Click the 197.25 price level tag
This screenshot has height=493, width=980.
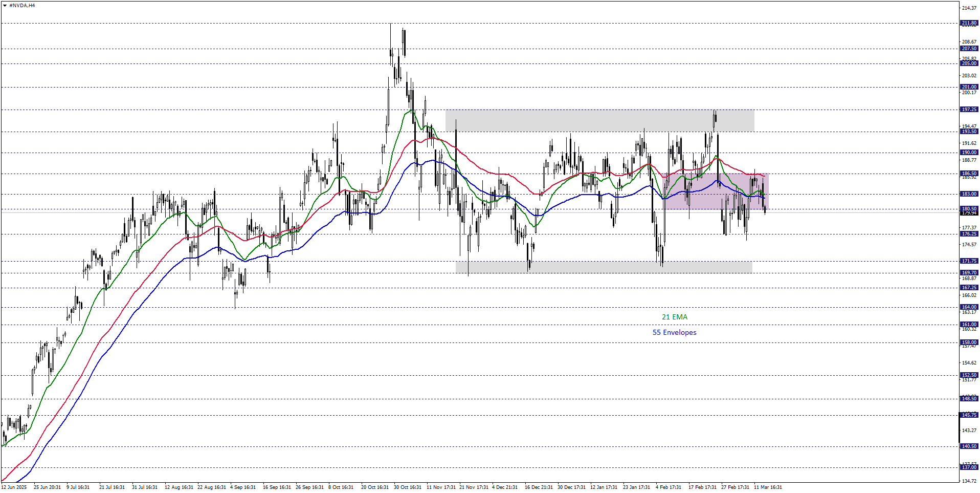[x=969, y=110]
